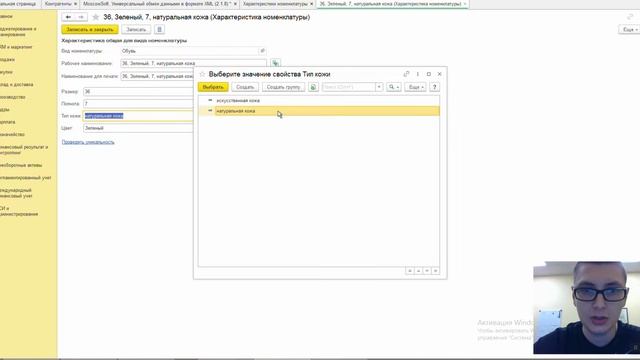Go forward with the right arrow button
Image resolution: width=640 pixels, height=360 pixels.
click(x=81, y=17)
